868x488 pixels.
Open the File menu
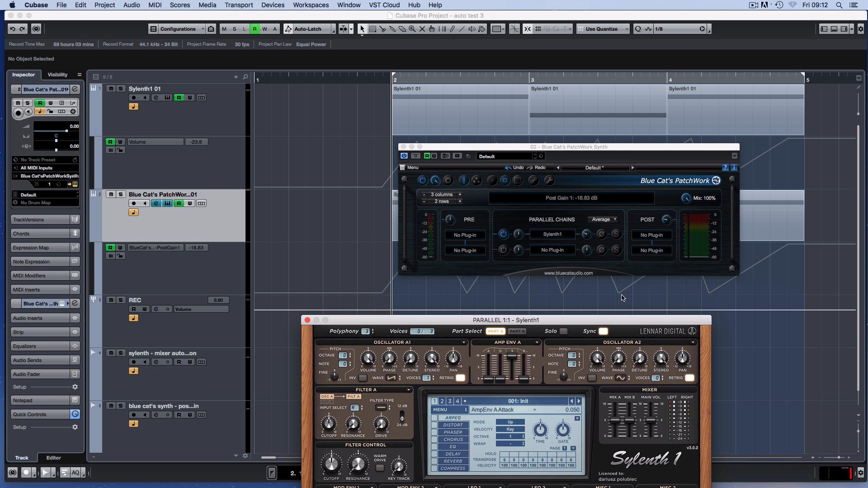(x=61, y=5)
